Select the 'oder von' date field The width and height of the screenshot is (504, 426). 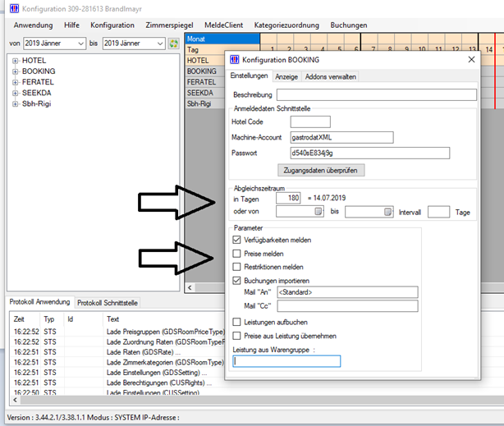[x=300, y=212]
